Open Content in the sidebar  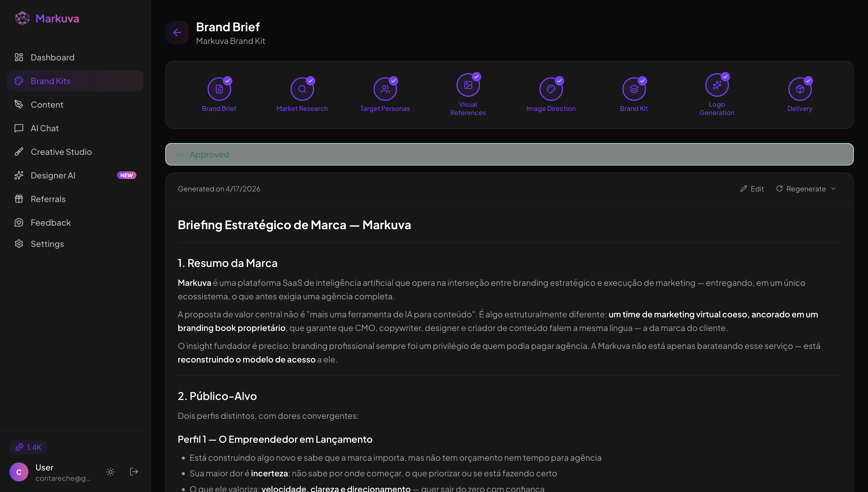pyautogui.click(x=75, y=104)
